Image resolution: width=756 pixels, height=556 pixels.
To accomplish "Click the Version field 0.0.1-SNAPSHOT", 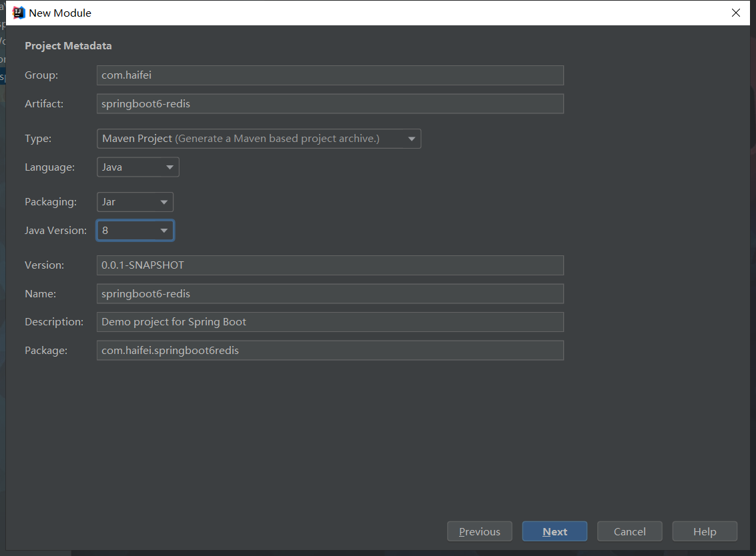I will click(x=330, y=265).
